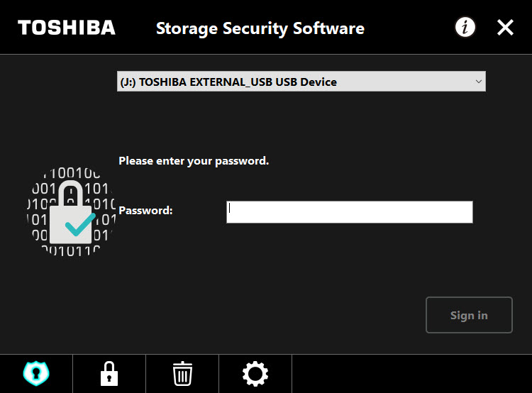Viewport: 532px width, 393px height.
Task: Click the shackle of the padlock illustration
Action: coord(70,193)
